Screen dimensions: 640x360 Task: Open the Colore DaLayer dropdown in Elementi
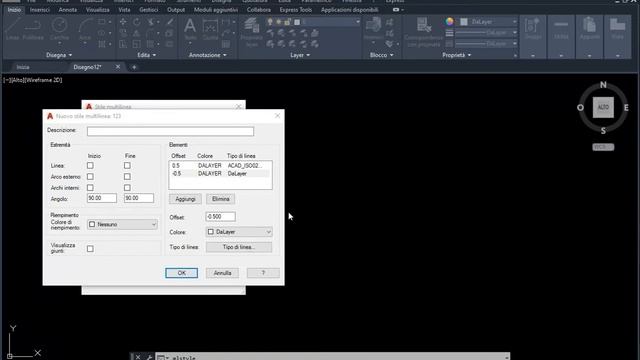tap(239, 232)
